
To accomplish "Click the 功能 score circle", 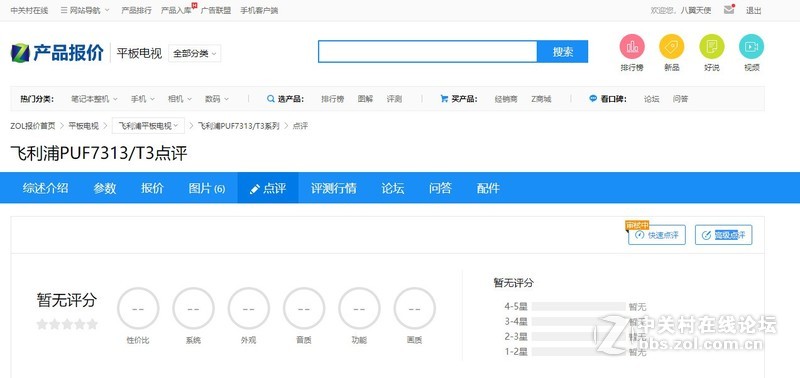I will point(359,308).
